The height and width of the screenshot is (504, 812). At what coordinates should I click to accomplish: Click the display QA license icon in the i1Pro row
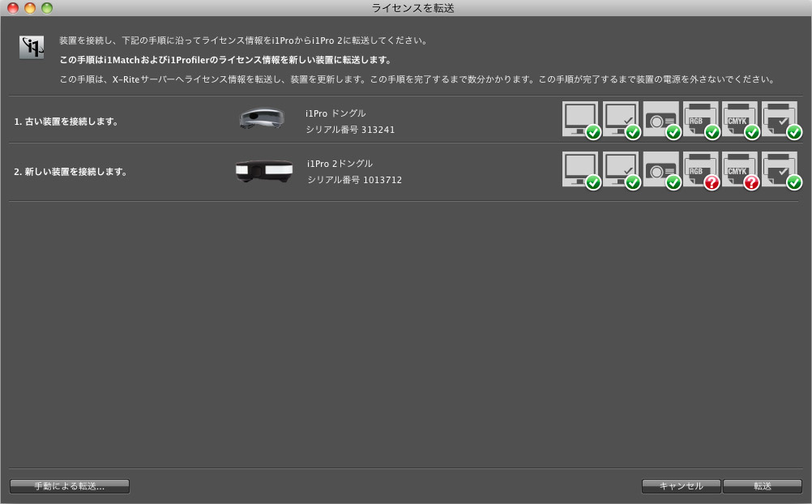coord(621,120)
